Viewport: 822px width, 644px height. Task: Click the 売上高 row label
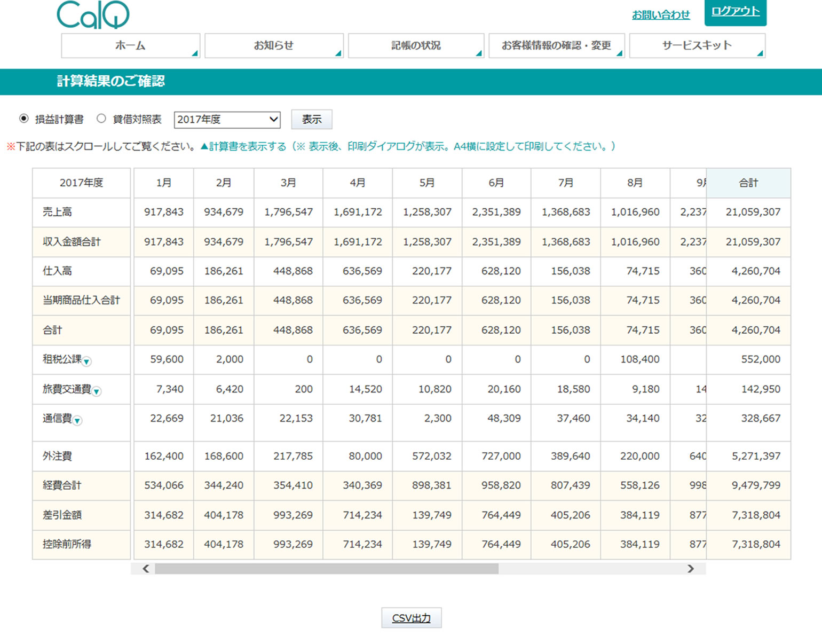coord(57,212)
